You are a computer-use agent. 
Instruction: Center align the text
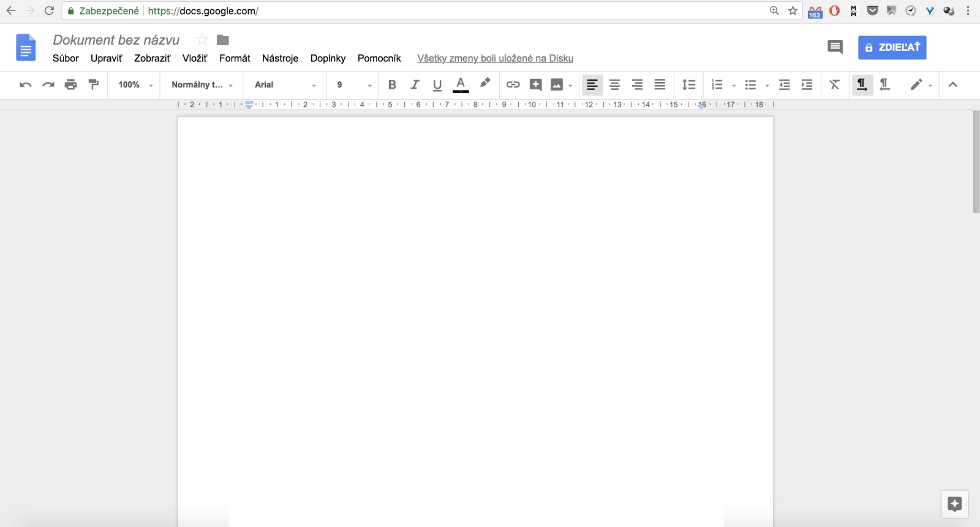[615, 85]
